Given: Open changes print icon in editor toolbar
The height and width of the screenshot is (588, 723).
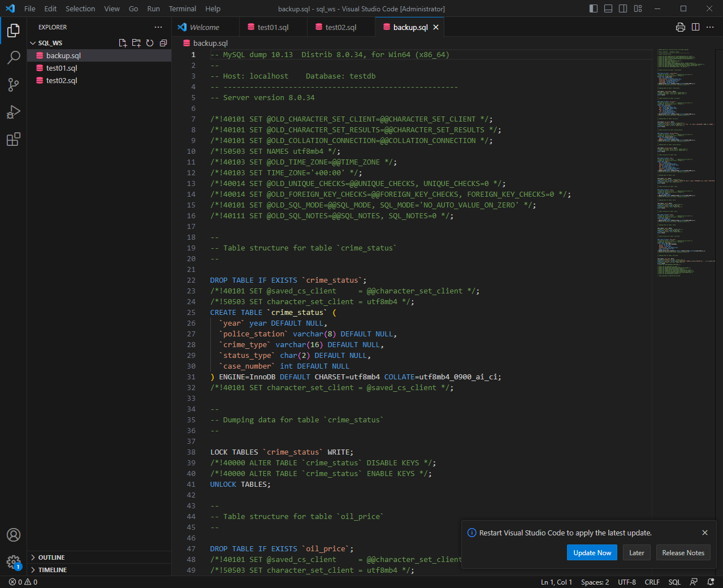Looking at the screenshot, I should coord(681,27).
